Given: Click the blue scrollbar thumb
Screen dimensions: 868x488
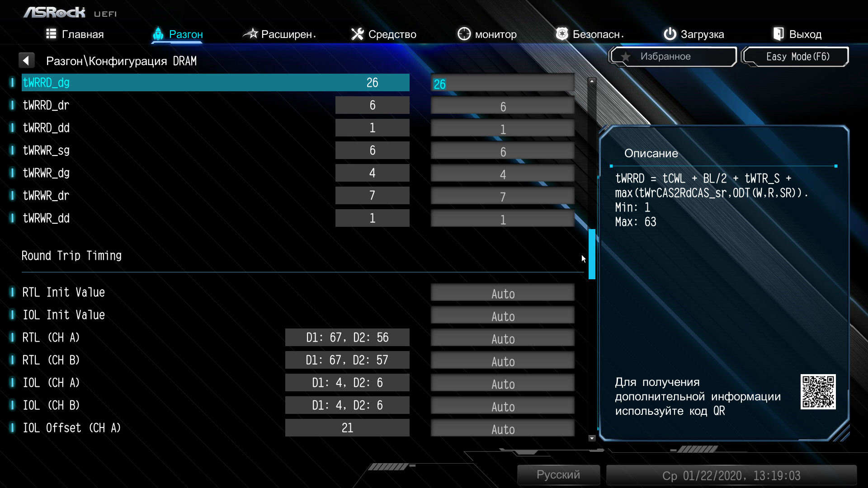Looking at the screenshot, I should (x=592, y=254).
